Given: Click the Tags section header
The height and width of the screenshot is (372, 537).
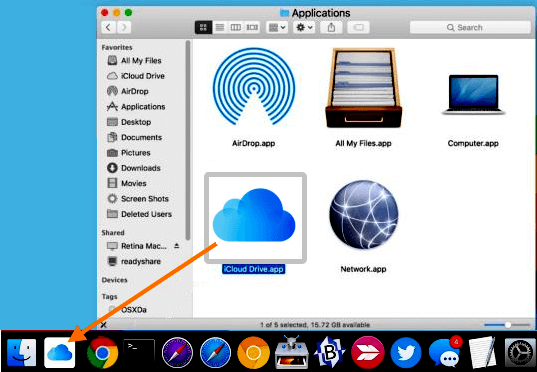Looking at the screenshot, I should tap(110, 296).
